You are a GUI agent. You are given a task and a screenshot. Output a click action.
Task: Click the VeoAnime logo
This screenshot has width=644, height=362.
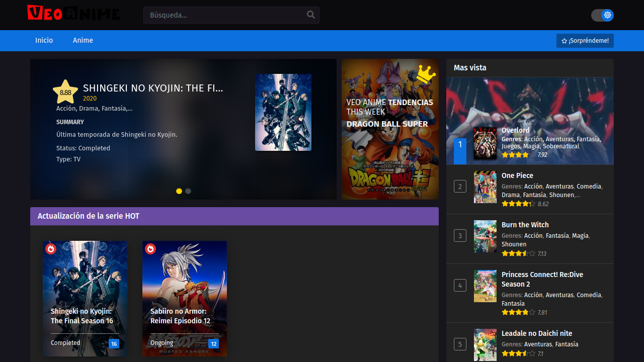[x=73, y=13]
